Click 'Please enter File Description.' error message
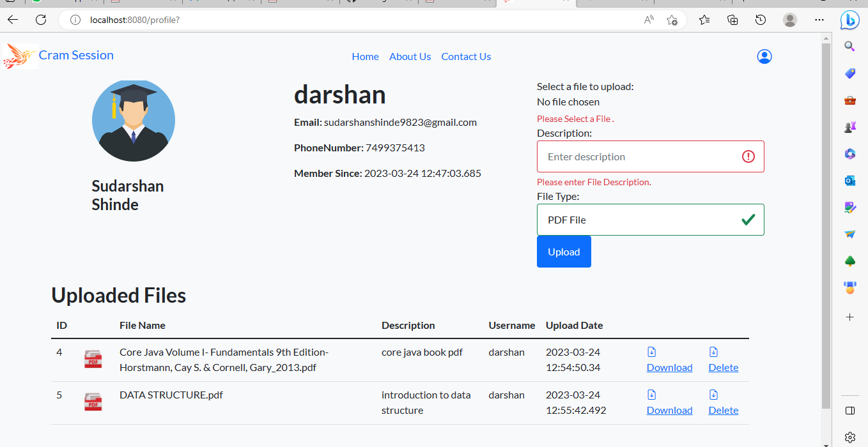This screenshot has height=447, width=868. [594, 183]
